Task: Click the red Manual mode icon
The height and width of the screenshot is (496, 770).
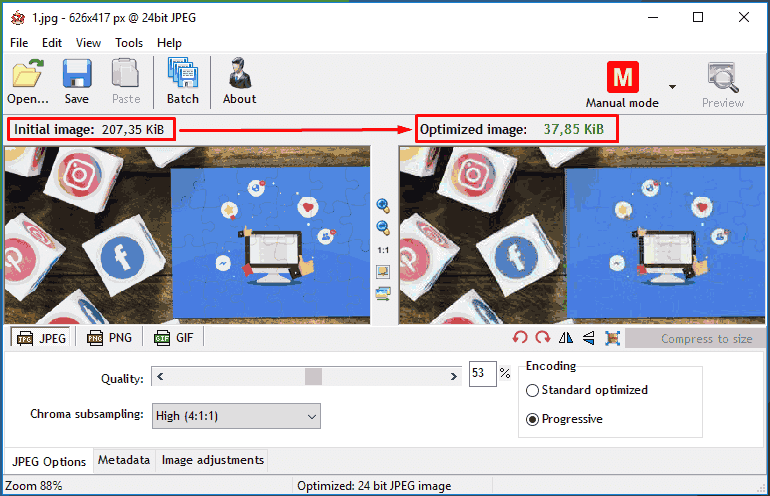Action: 622,77
